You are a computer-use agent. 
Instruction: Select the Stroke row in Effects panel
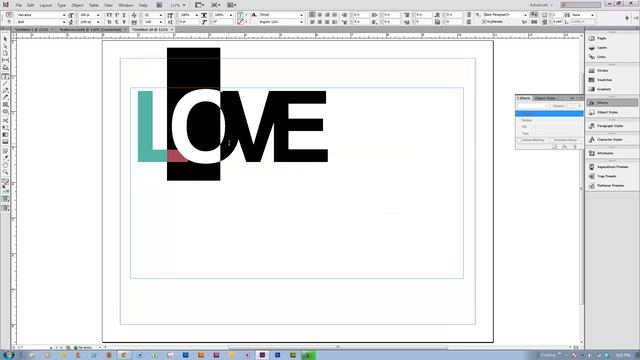[549, 120]
